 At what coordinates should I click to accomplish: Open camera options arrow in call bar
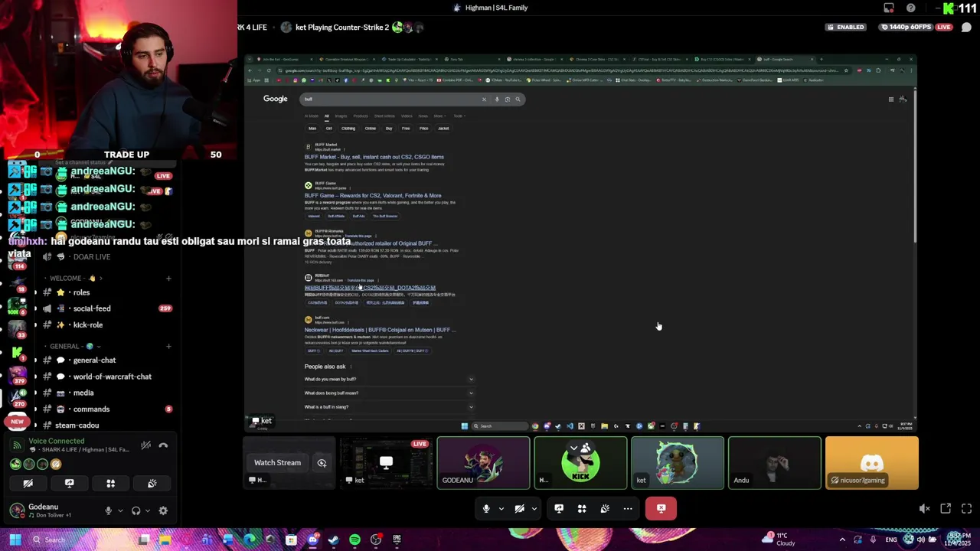534,508
